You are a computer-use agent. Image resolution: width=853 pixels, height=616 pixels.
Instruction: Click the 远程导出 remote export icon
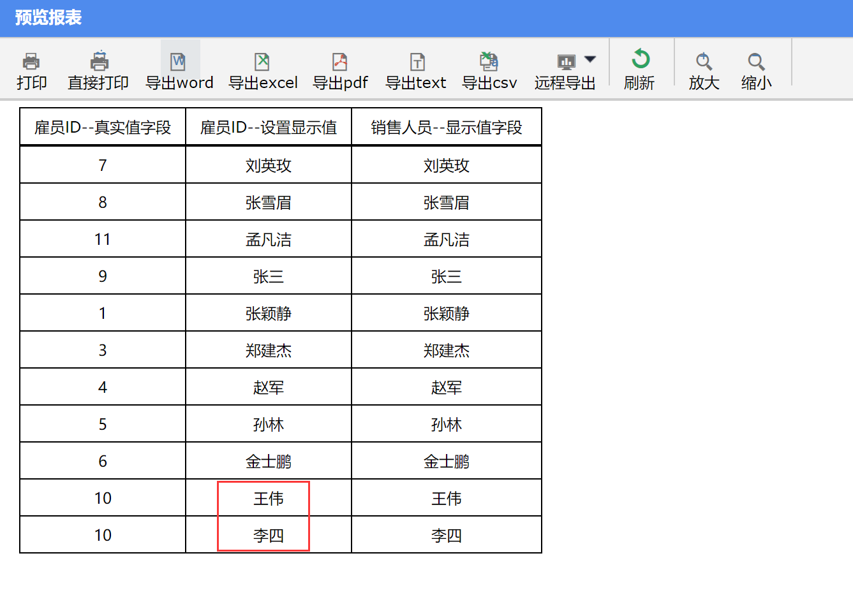click(x=565, y=62)
